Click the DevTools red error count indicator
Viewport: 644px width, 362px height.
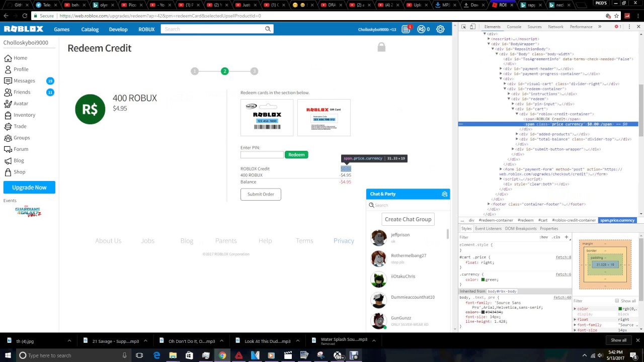[618, 27]
